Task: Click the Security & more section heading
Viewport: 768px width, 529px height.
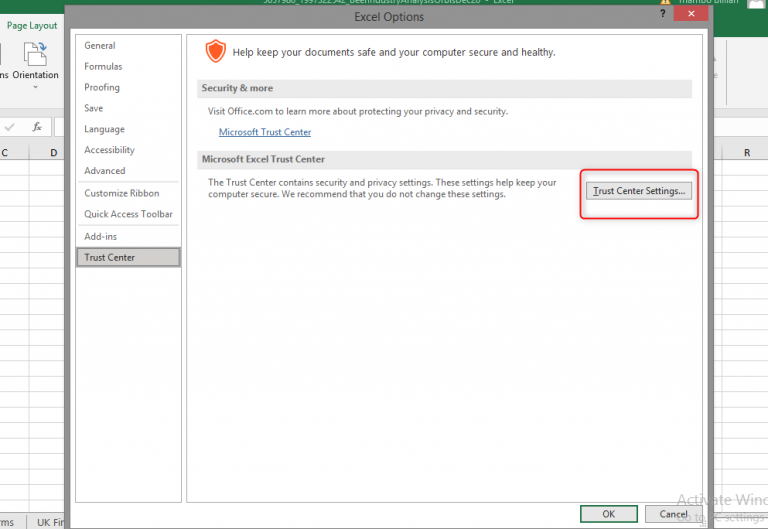Action: [238, 88]
